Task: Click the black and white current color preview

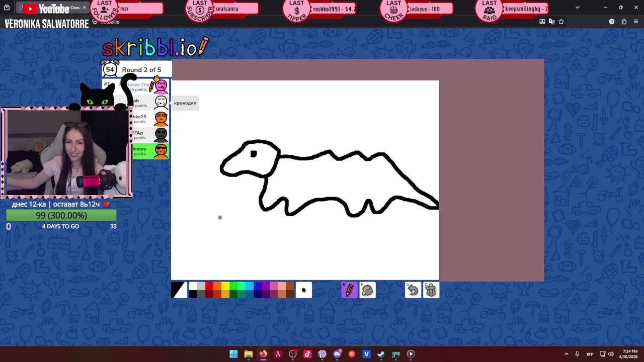Action: pos(179,290)
